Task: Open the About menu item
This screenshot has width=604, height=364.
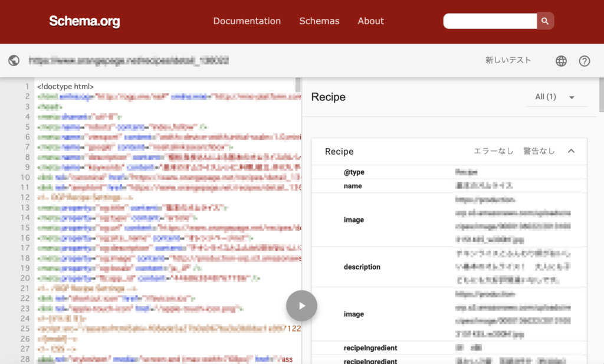Action: [370, 21]
